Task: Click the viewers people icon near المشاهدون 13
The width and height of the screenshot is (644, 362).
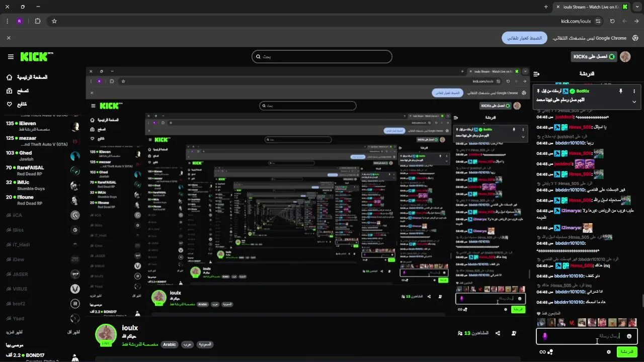Action: point(460,333)
